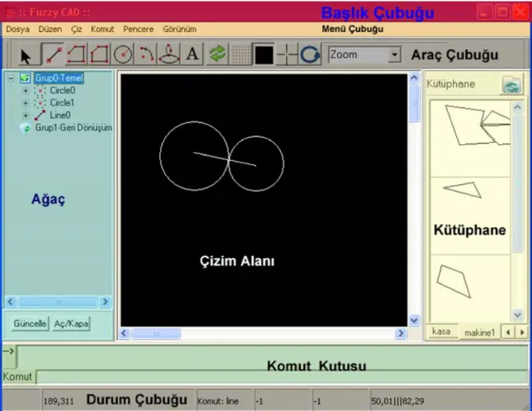Click '50,01|||82,29' status value
Screen dimensions: 532x411
(x=397, y=402)
